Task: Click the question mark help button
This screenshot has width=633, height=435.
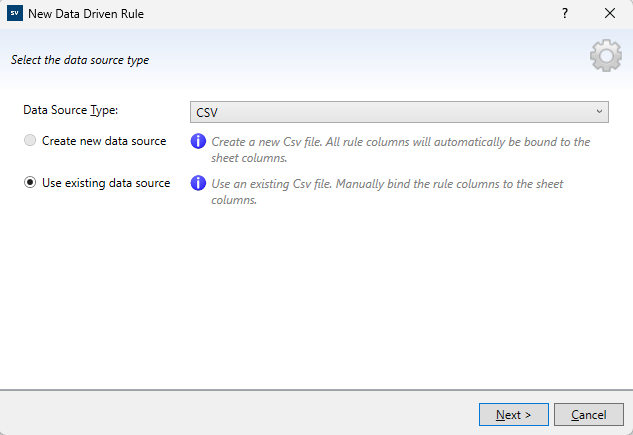Action: [565, 14]
